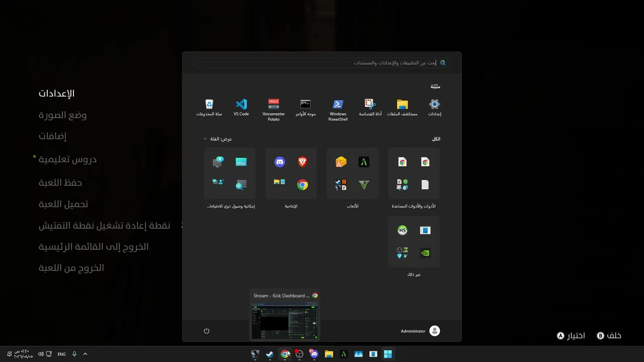Viewport: 644px width, 362px height.
Task: Open Magnifier icon in the accessibility group
Action: pos(241,185)
